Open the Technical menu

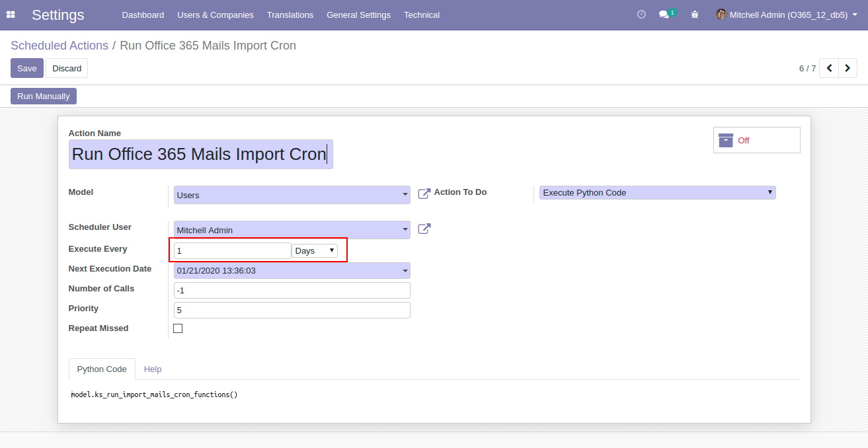pos(421,15)
